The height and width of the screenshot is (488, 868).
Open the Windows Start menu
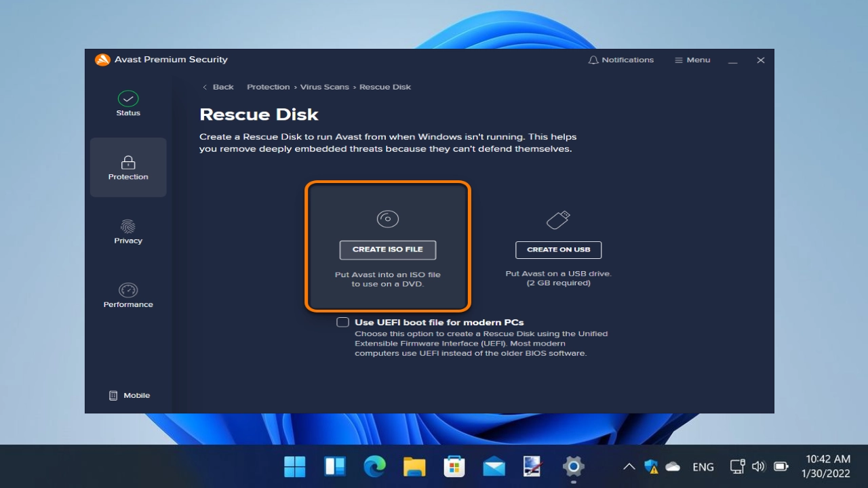(295, 466)
